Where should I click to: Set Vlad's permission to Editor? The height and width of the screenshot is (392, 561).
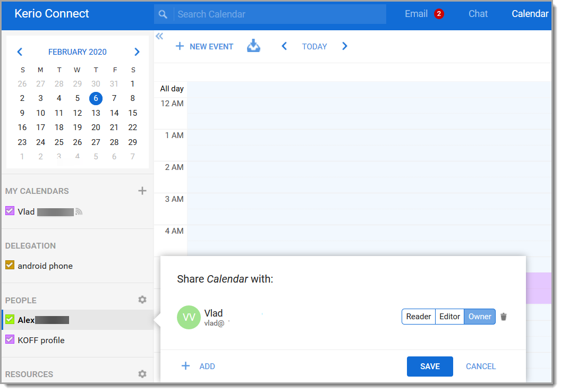450,317
